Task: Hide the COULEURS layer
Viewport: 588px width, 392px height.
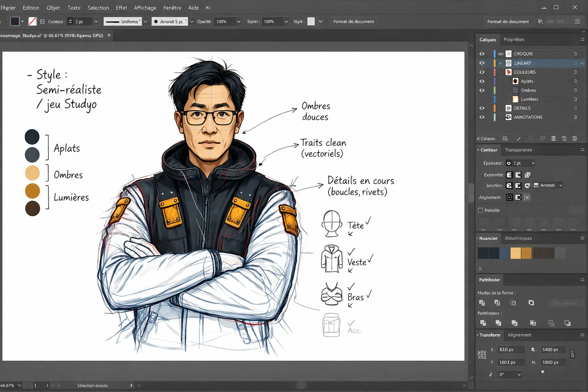Action: pos(482,72)
